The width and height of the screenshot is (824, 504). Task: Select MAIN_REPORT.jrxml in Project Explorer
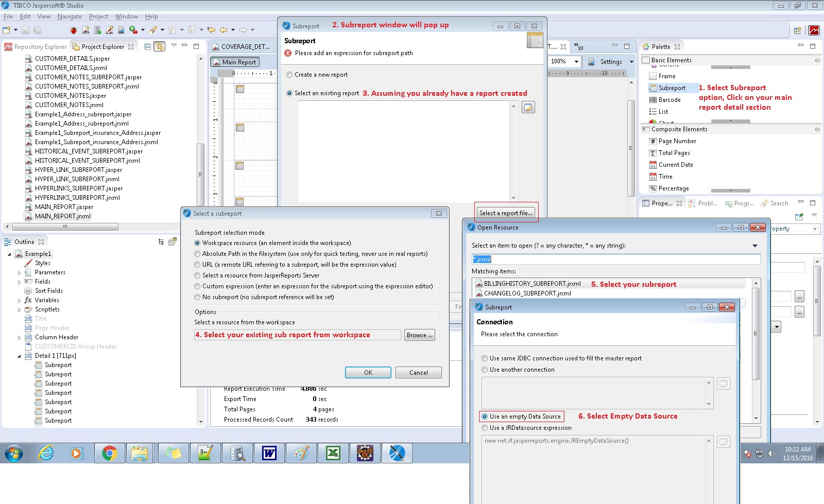pyautogui.click(x=58, y=216)
